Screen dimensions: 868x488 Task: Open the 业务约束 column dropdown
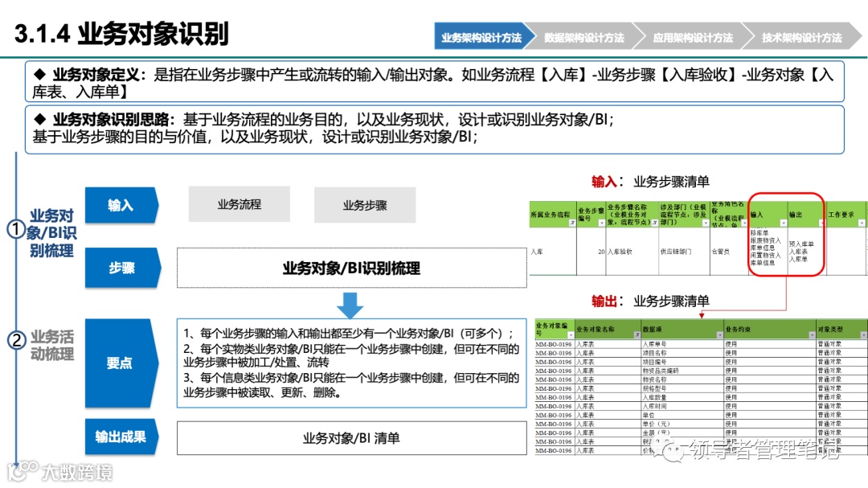coord(812,335)
